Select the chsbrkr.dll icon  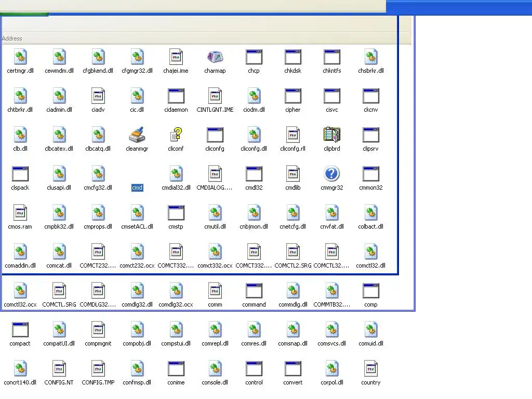[x=371, y=57]
